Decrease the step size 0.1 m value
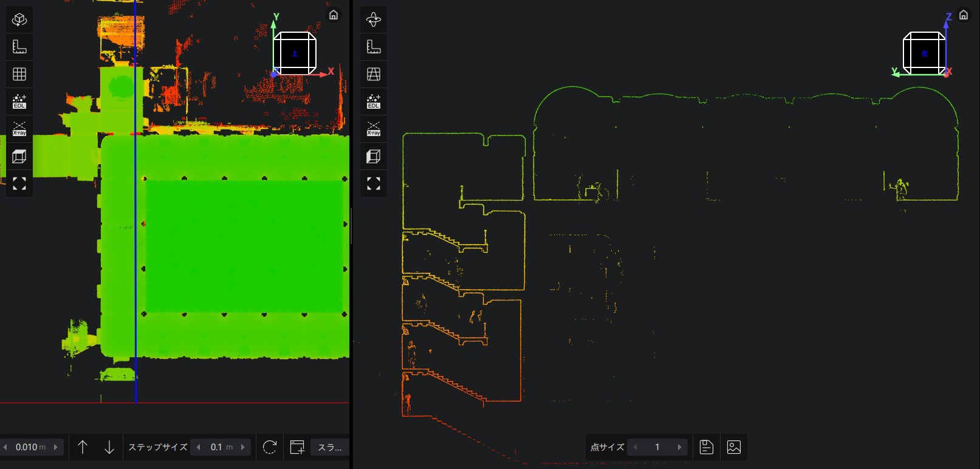980x469 pixels. point(198,447)
